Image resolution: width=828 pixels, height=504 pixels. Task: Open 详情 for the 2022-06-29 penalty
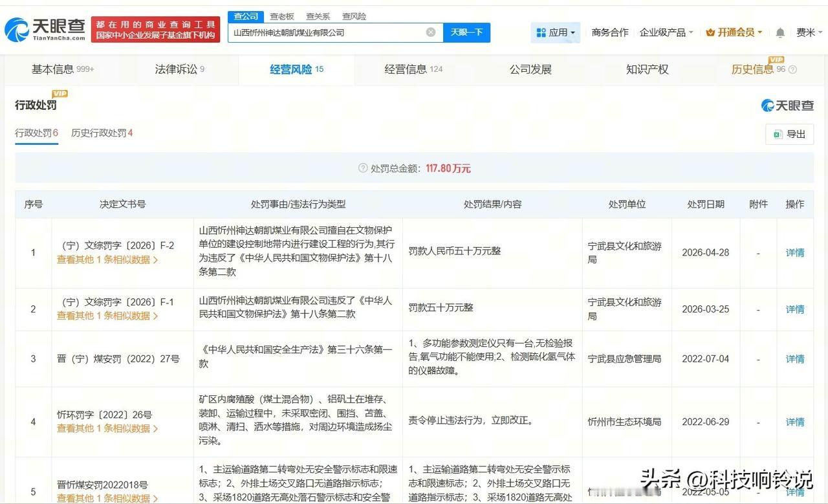pyautogui.click(x=795, y=422)
